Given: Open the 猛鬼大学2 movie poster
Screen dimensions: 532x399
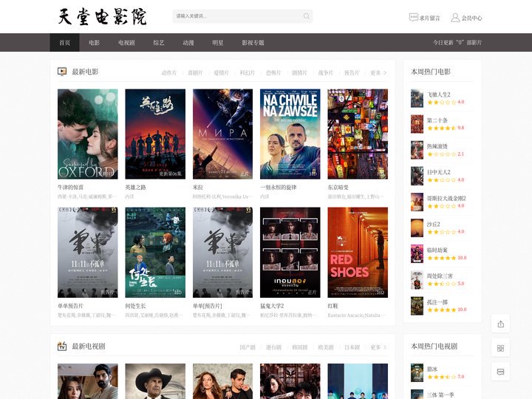Looking at the screenshot, I should (290, 253).
